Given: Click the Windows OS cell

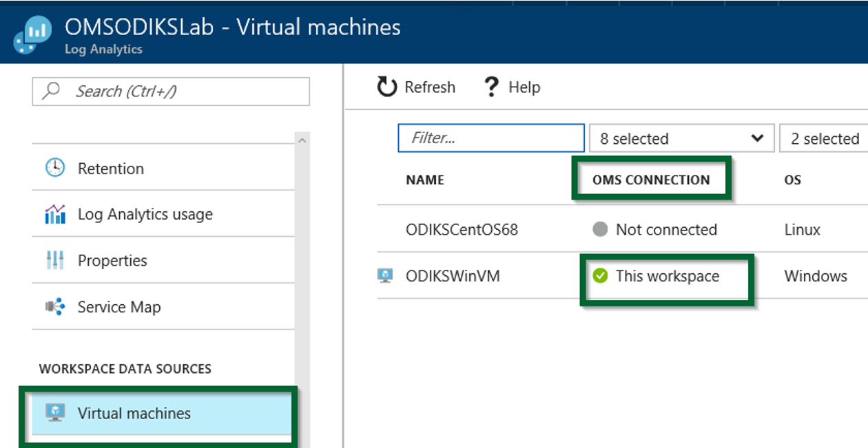Looking at the screenshot, I should coord(816,276).
